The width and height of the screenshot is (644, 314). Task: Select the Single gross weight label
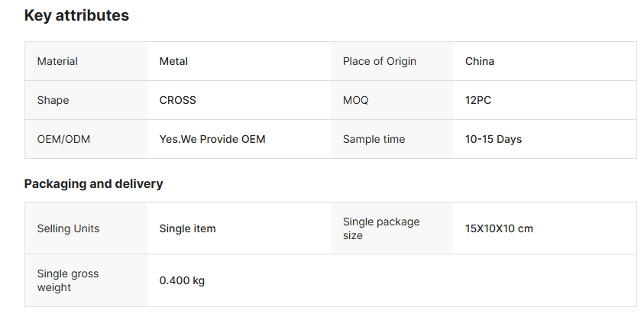(x=68, y=280)
